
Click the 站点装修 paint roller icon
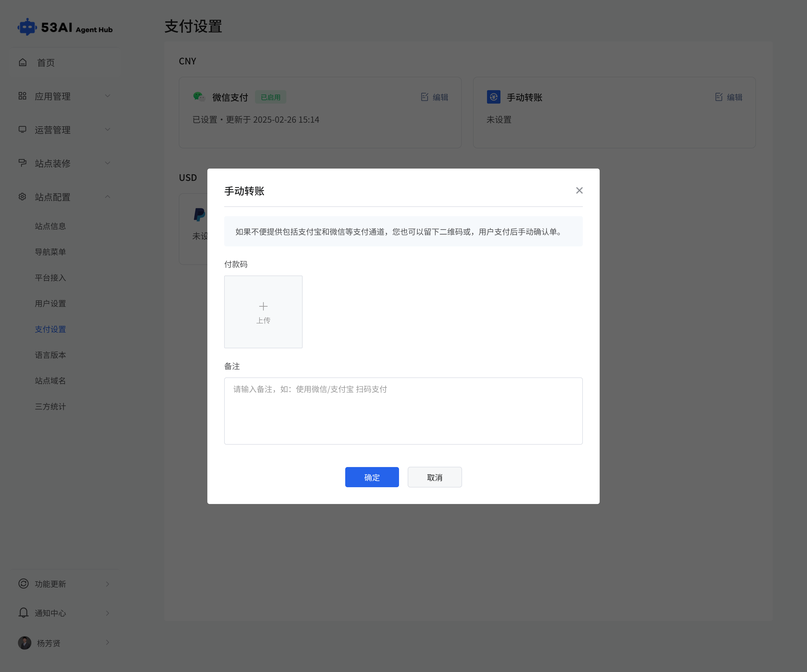click(x=22, y=163)
